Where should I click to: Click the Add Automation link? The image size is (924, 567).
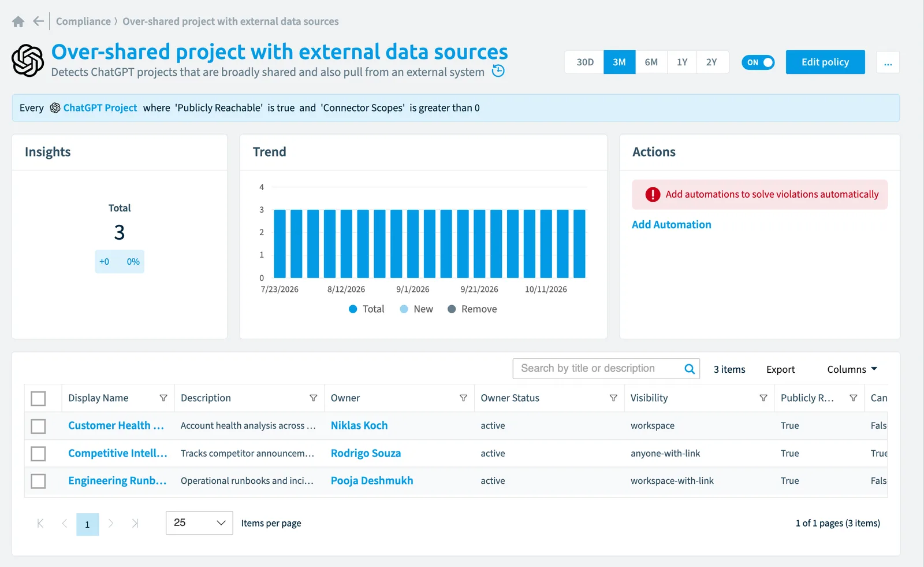tap(672, 225)
